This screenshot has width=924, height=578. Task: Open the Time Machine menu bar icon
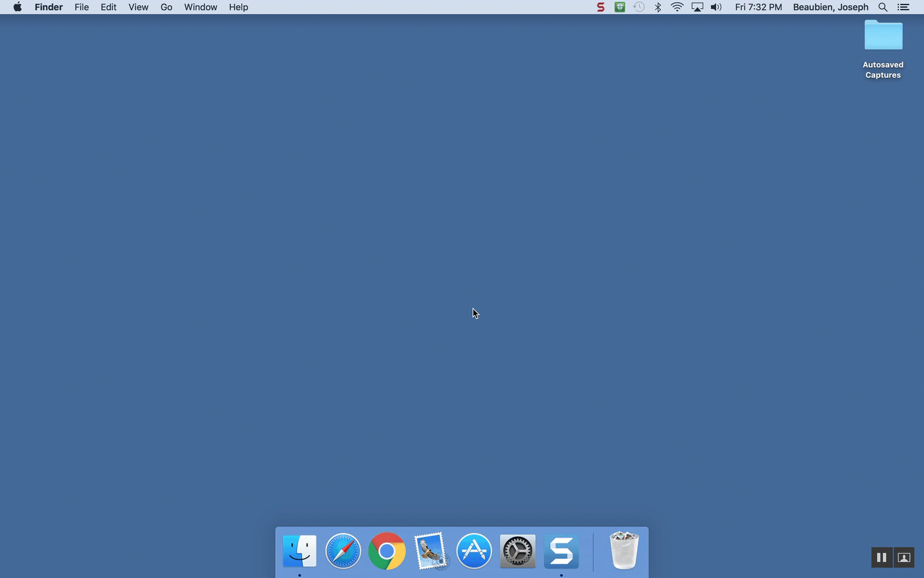pos(639,7)
